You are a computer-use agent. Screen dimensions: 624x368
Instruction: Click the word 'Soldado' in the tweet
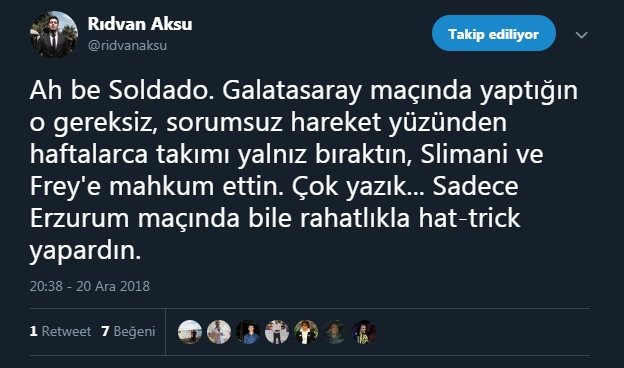(161, 90)
